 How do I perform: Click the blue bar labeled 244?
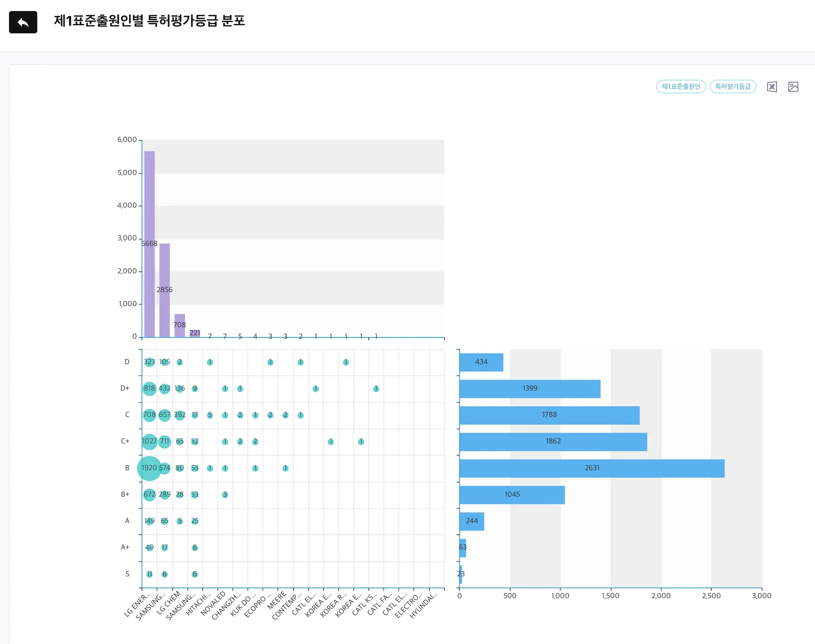tap(472, 521)
